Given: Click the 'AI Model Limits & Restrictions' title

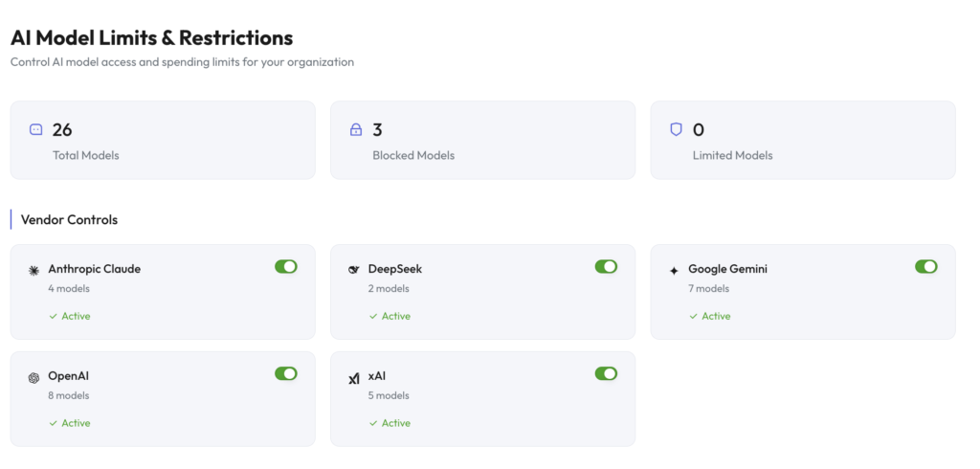Looking at the screenshot, I should [152, 38].
